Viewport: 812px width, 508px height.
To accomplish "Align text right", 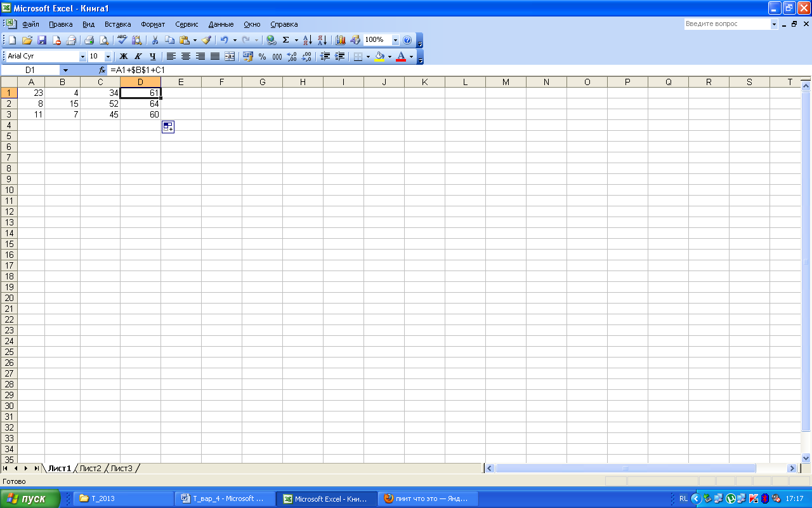I will point(200,57).
